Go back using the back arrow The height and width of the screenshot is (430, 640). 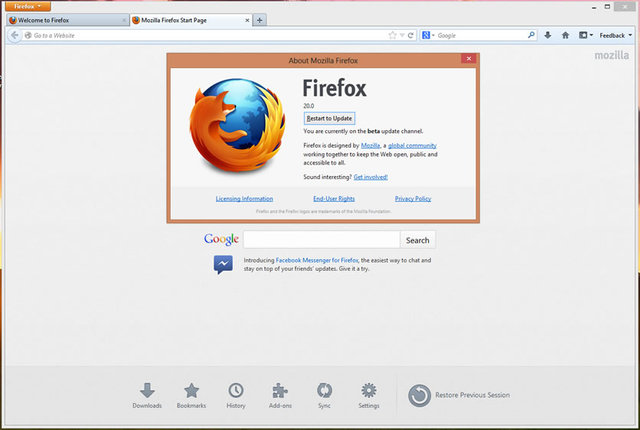click(x=15, y=35)
